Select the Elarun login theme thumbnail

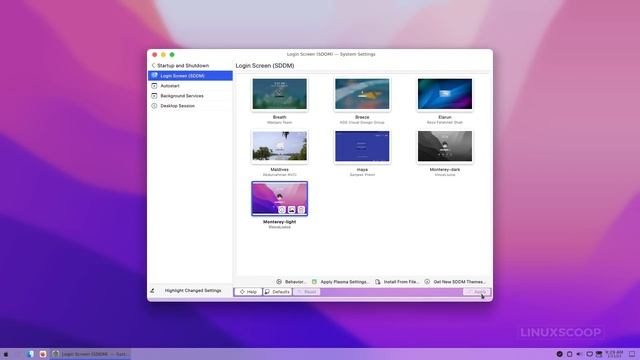[445, 94]
